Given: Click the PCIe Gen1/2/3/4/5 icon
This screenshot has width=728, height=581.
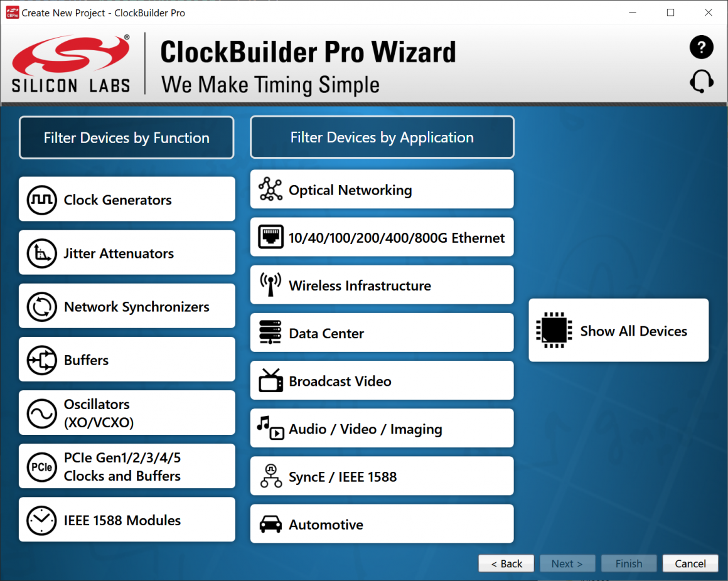Looking at the screenshot, I should coord(42,466).
